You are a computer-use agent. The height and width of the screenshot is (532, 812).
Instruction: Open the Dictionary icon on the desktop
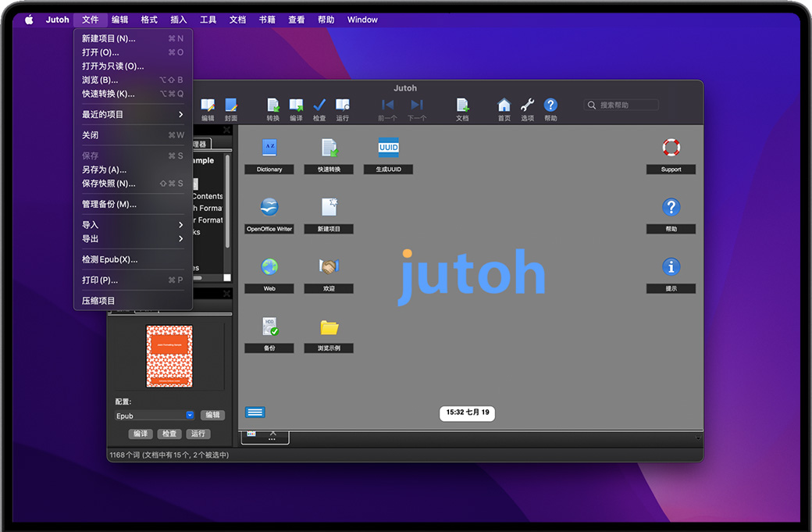[x=269, y=148]
